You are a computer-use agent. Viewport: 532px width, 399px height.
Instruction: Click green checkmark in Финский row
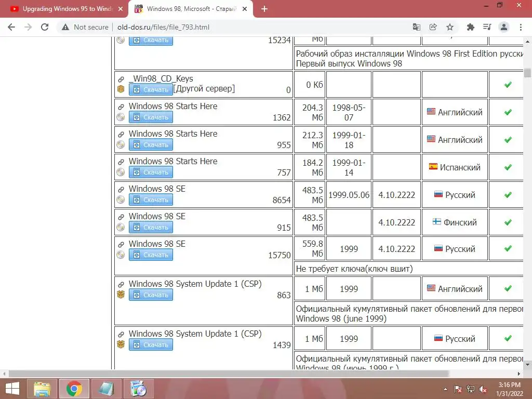tap(508, 222)
